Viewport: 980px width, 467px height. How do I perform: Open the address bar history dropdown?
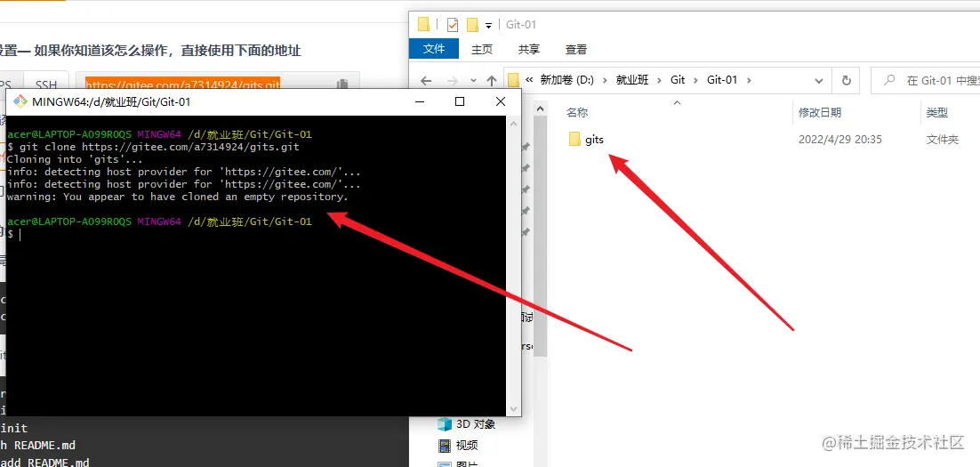(x=819, y=81)
